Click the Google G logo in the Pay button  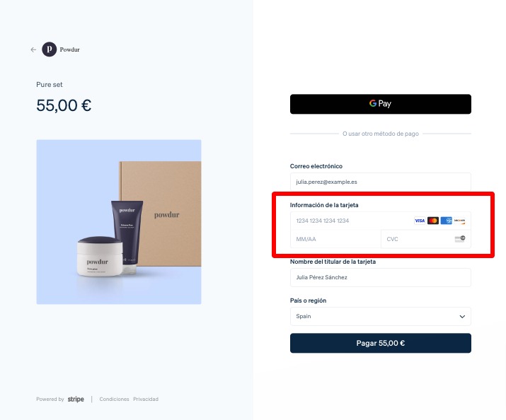[373, 103]
